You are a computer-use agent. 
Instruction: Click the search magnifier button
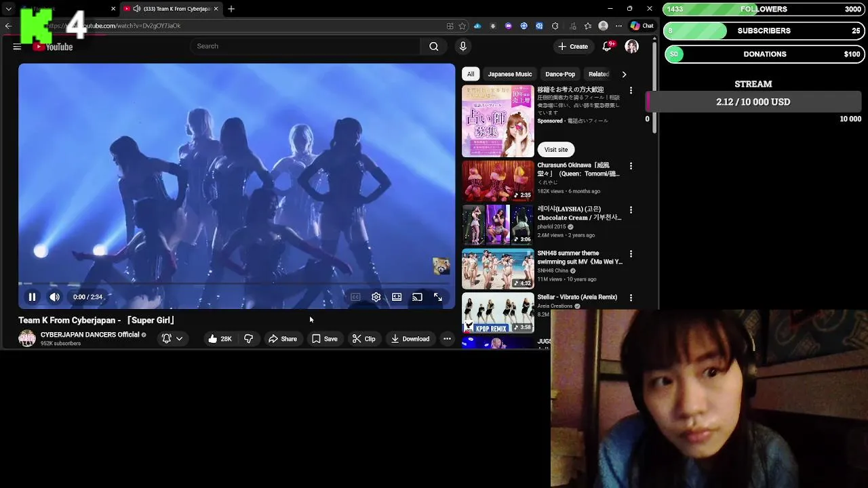[434, 46]
